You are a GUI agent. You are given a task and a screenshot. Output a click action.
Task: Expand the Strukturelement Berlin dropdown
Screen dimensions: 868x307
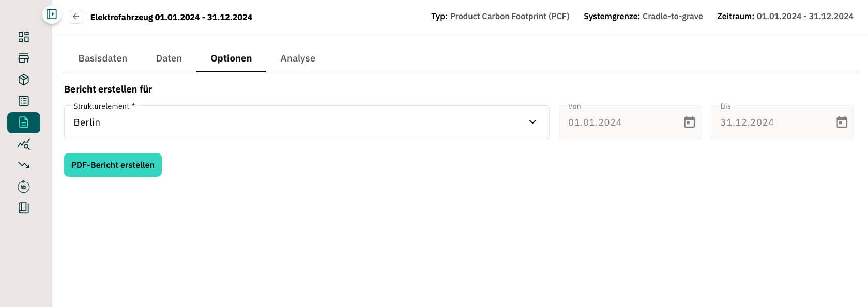(x=307, y=122)
